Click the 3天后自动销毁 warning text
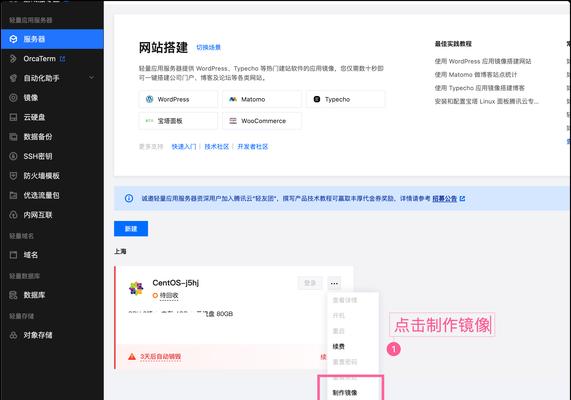Screen dimensions: 571x400 click(161, 356)
